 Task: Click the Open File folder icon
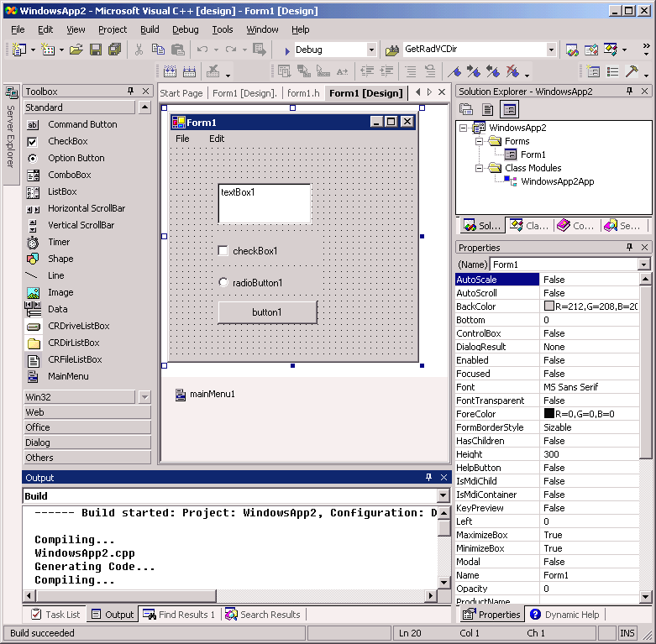point(76,50)
